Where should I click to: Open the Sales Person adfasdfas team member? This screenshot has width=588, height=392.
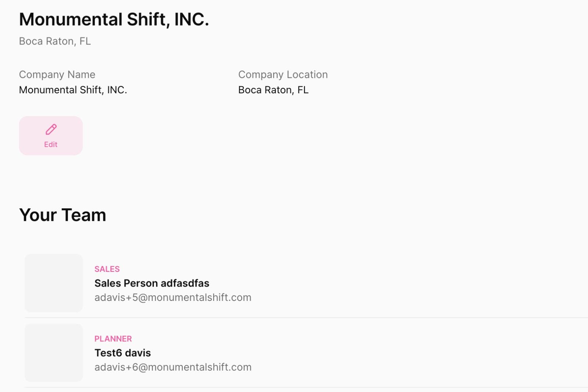click(151, 283)
